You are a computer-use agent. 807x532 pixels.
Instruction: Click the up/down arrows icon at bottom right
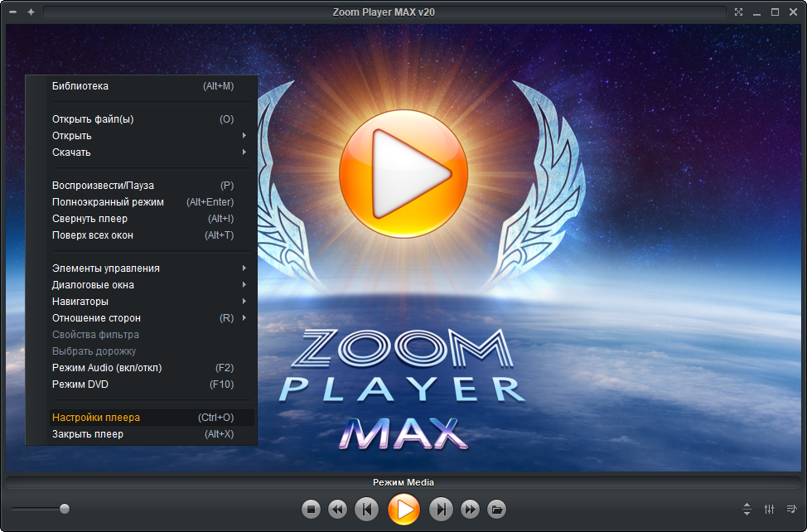pyautogui.click(x=747, y=509)
